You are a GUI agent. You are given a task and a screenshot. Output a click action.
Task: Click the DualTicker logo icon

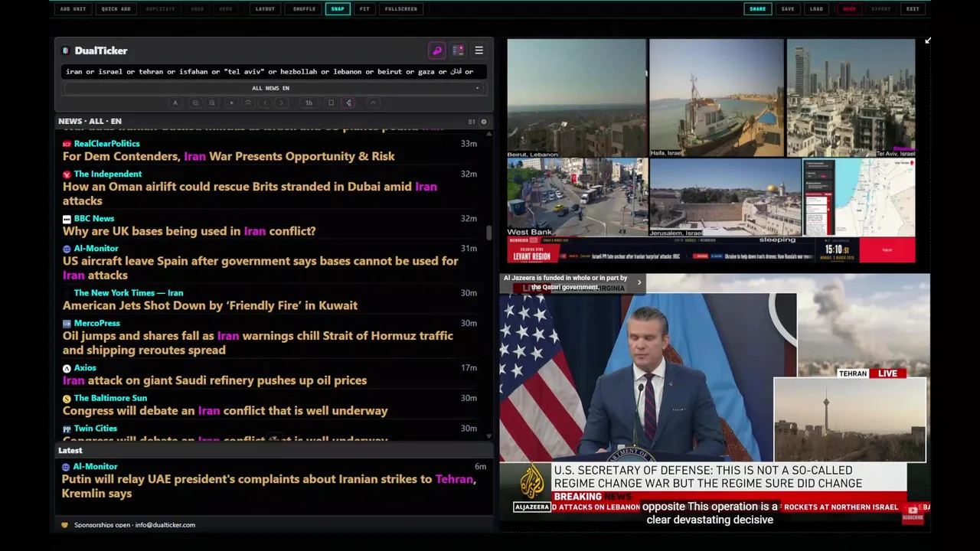[65, 51]
